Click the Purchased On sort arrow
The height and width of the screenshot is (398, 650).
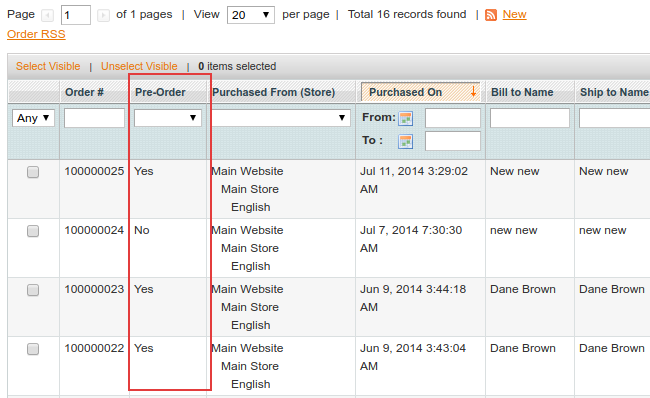click(473, 92)
